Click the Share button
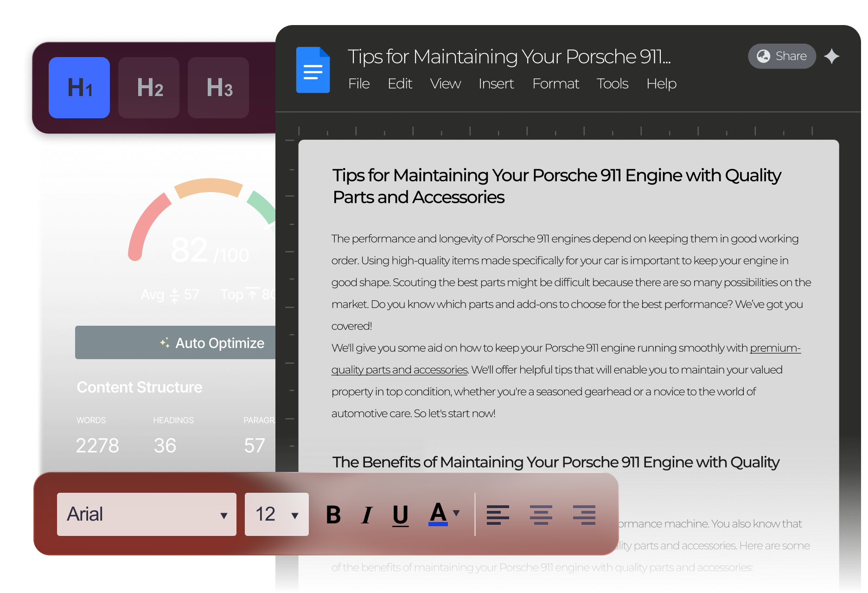 tap(782, 56)
